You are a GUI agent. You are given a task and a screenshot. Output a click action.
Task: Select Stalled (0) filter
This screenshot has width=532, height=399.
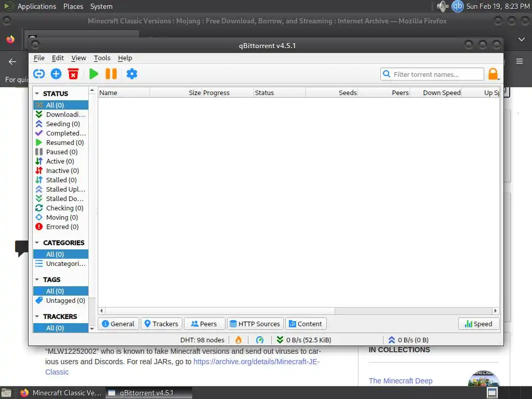61,180
